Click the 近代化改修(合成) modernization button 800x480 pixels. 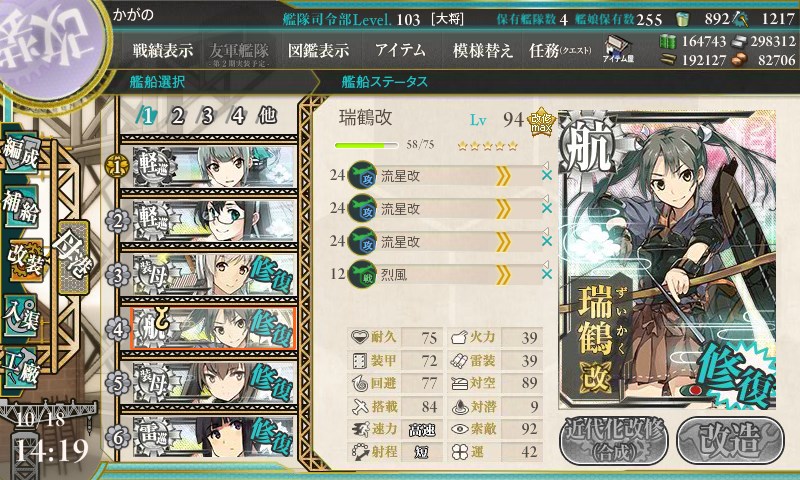(614, 441)
